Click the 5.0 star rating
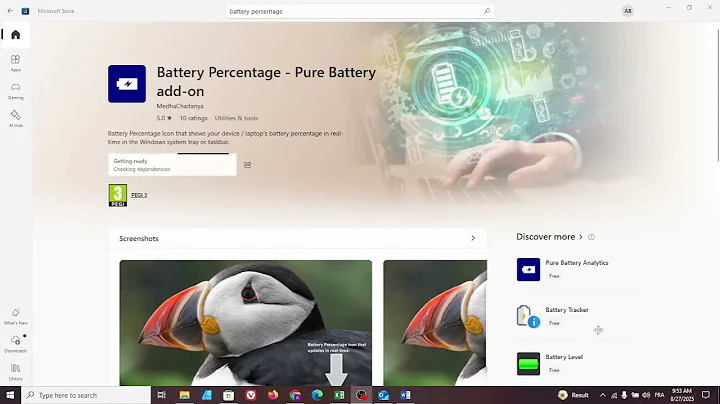The height and width of the screenshot is (404, 720). [164, 118]
